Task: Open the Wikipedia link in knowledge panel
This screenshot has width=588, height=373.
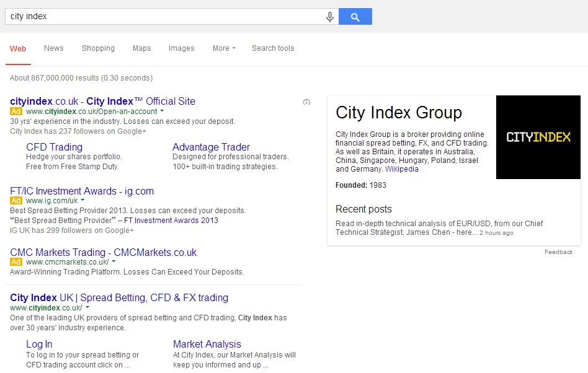Action: tap(402, 169)
